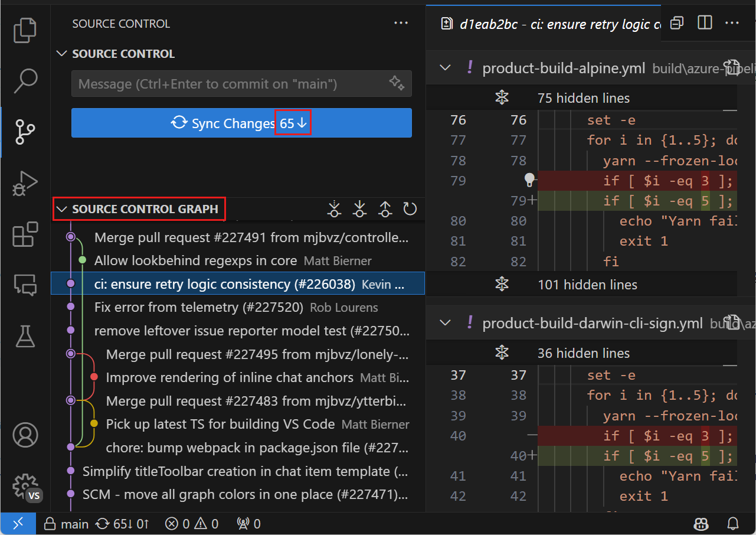Click the commit message input field
Image resolution: width=756 pixels, height=535 pixels.
click(x=230, y=84)
